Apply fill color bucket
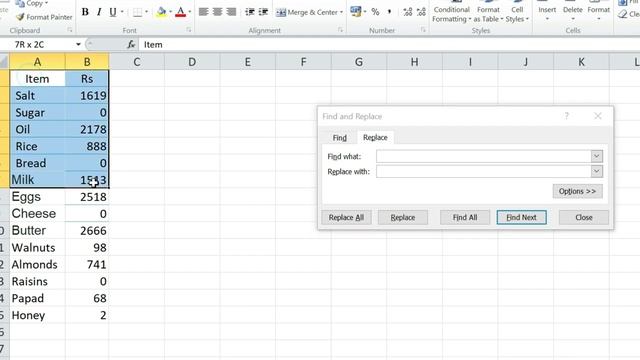Screen dimensions: 640x360 pos(161,12)
